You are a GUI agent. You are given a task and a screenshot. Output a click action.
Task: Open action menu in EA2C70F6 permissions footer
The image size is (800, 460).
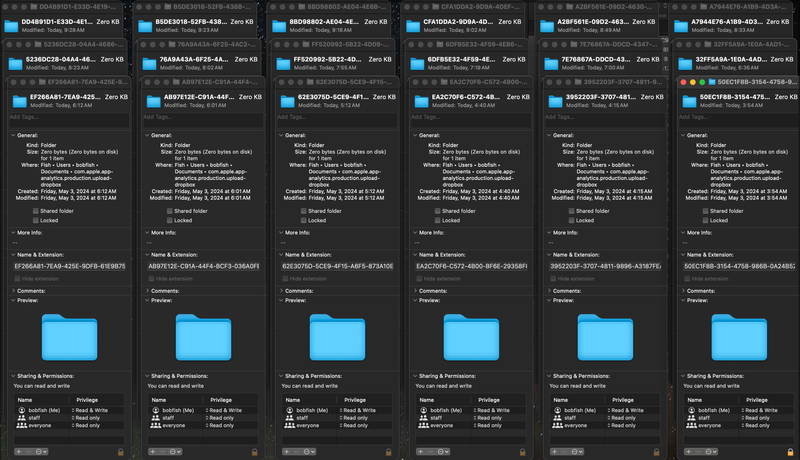(443, 451)
